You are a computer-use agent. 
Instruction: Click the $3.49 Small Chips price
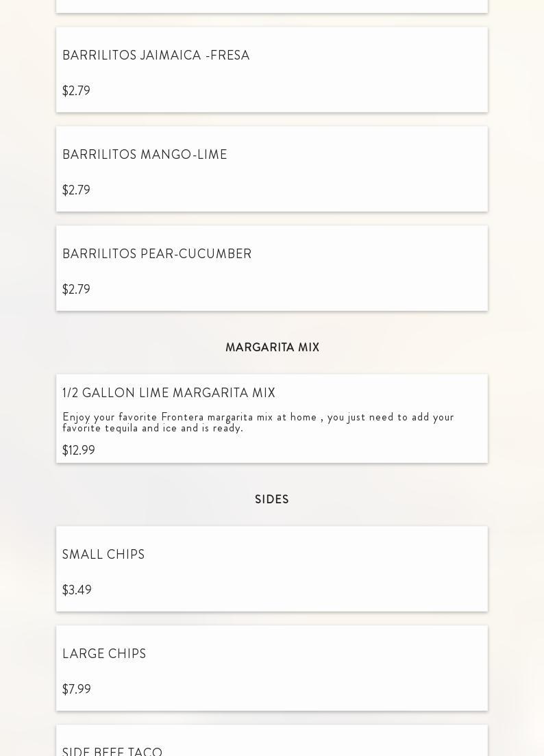pos(77,590)
